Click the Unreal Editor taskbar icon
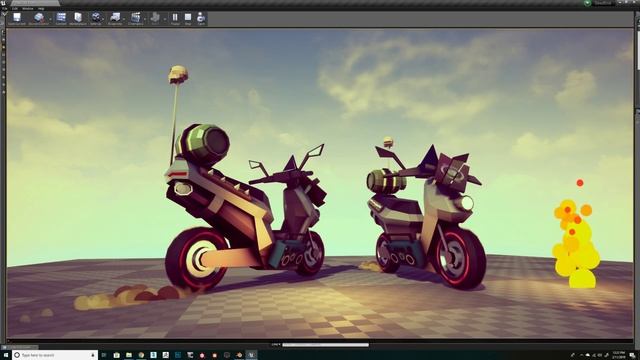640x360 pixels. pyautogui.click(x=251, y=355)
